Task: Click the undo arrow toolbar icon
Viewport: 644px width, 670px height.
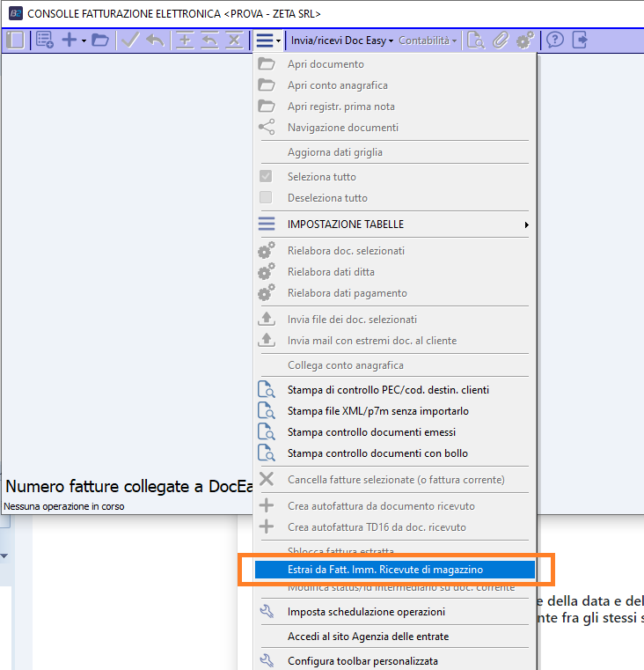Action: click(155, 40)
